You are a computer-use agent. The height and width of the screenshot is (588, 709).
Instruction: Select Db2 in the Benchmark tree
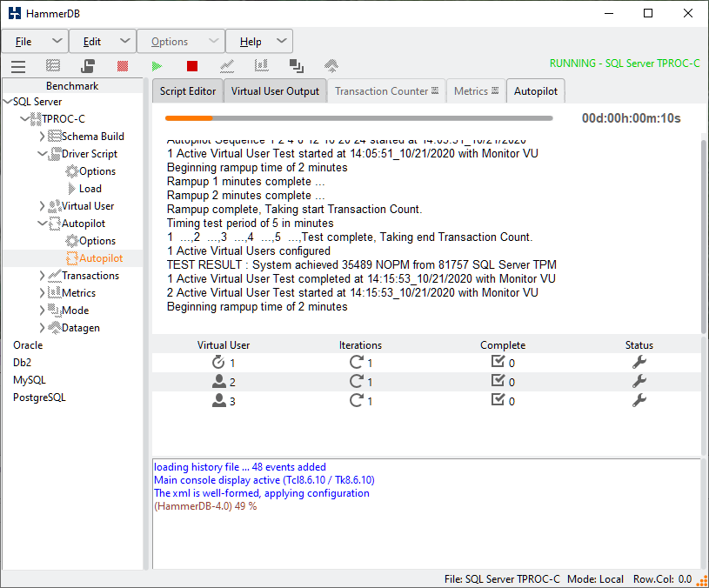[22, 363]
